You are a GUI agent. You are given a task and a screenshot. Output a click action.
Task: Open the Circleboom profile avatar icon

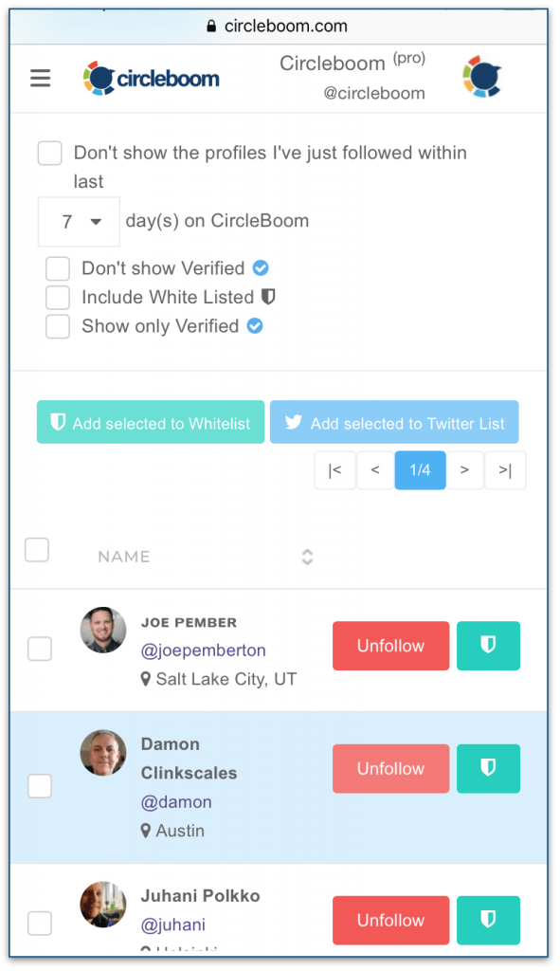[x=481, y=77]
